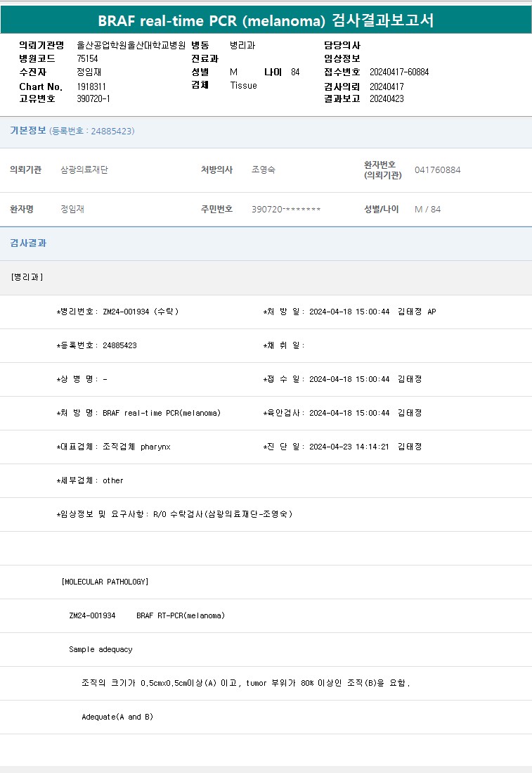Select the Adequate(A and B) result
Image resolution: width=532 pixels, height=773 pixels.
click(117, 717)
